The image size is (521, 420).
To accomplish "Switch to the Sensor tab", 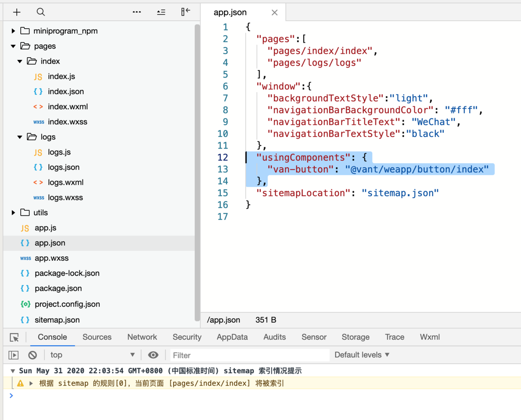I will tap(314, 337).
